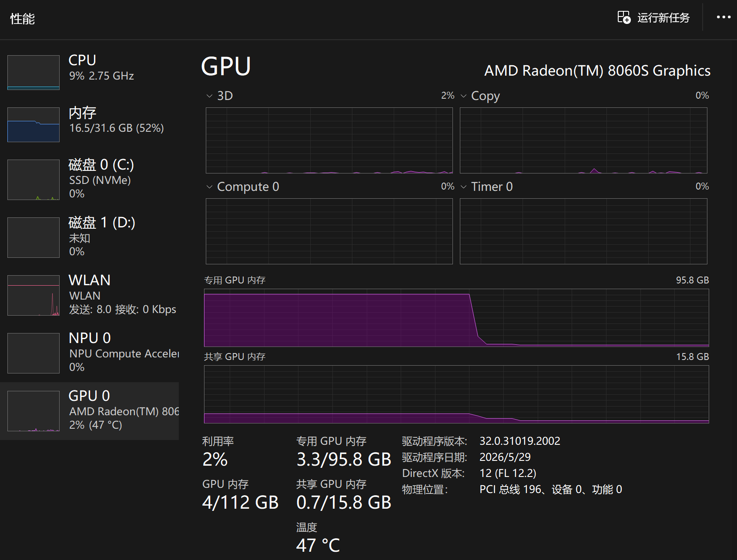Open the Timer 0 graph engine dropdown
The width and height of the screenshot is (737, 560).
click(x=463, y=187)
